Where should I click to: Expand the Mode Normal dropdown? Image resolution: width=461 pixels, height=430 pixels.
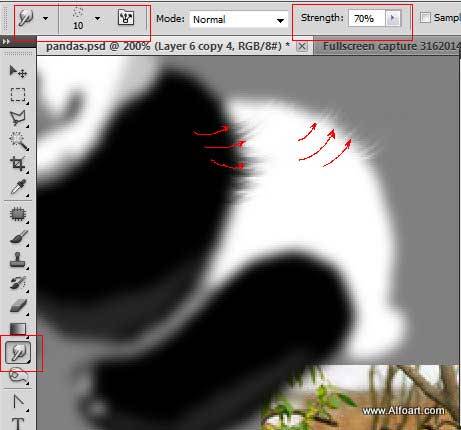point(239,20)
